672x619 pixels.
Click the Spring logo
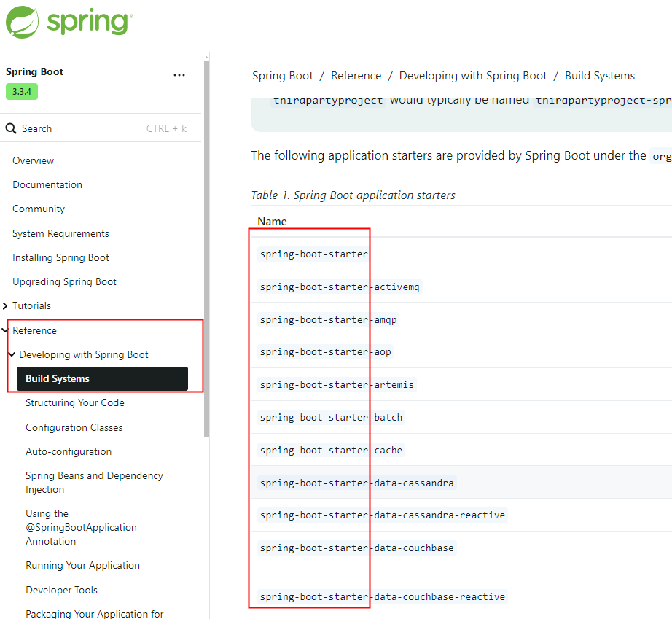69,22
